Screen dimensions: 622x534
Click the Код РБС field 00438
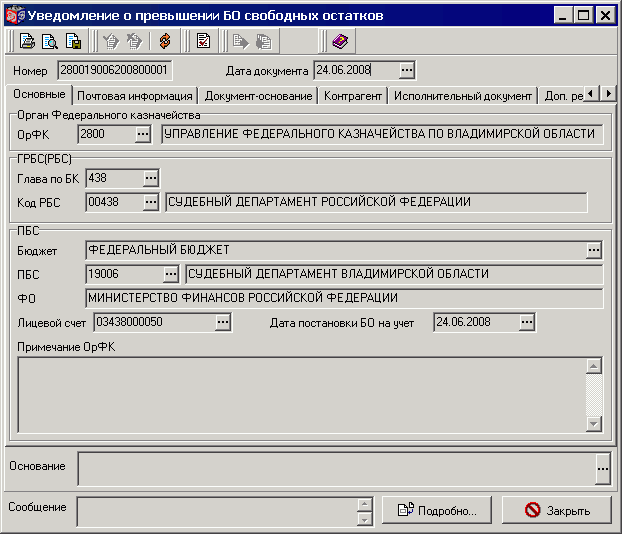pyautogui.click(x=115, y=202)
